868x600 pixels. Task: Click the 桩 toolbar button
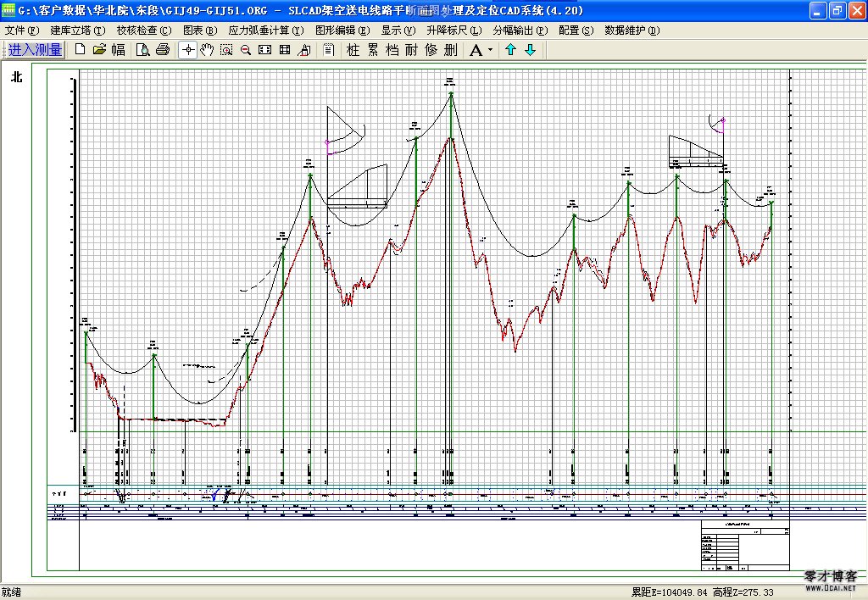click(x=353, y=50)
